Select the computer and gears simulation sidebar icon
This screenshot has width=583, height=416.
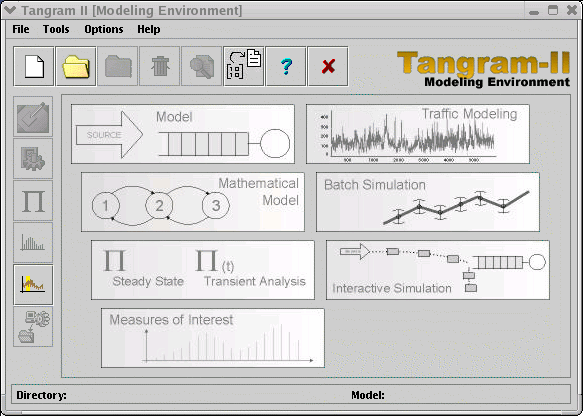[33, 327]
